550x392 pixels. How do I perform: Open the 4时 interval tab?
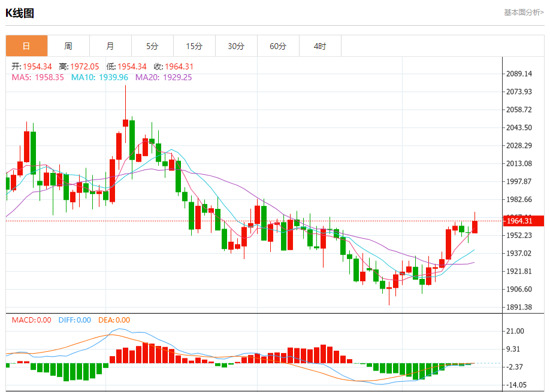coord(320,46)
